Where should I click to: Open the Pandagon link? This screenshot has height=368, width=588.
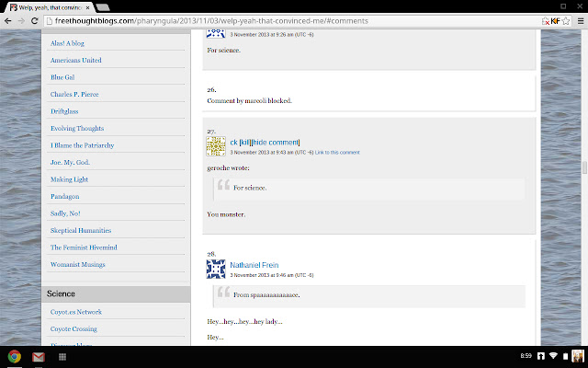tap(65, 196)
